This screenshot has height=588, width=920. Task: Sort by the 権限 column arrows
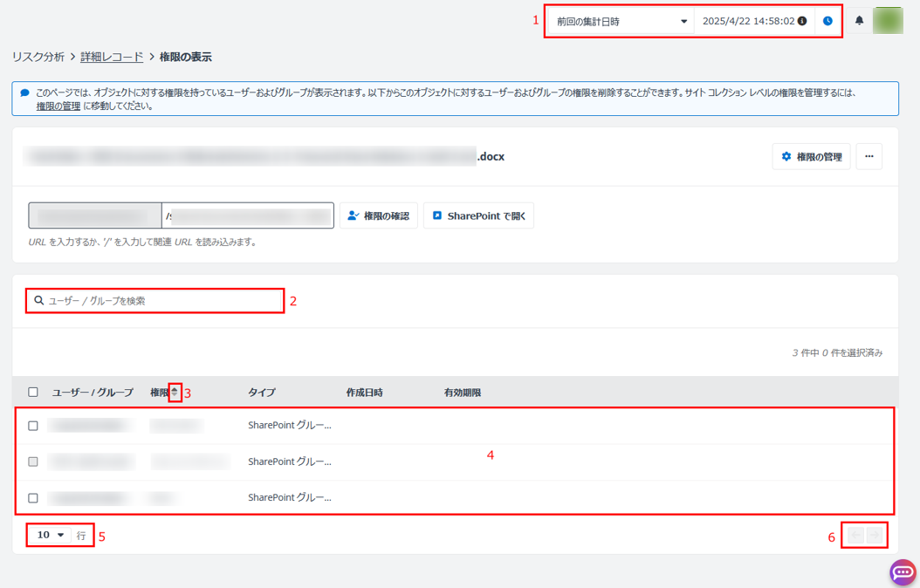click(175, 393)
